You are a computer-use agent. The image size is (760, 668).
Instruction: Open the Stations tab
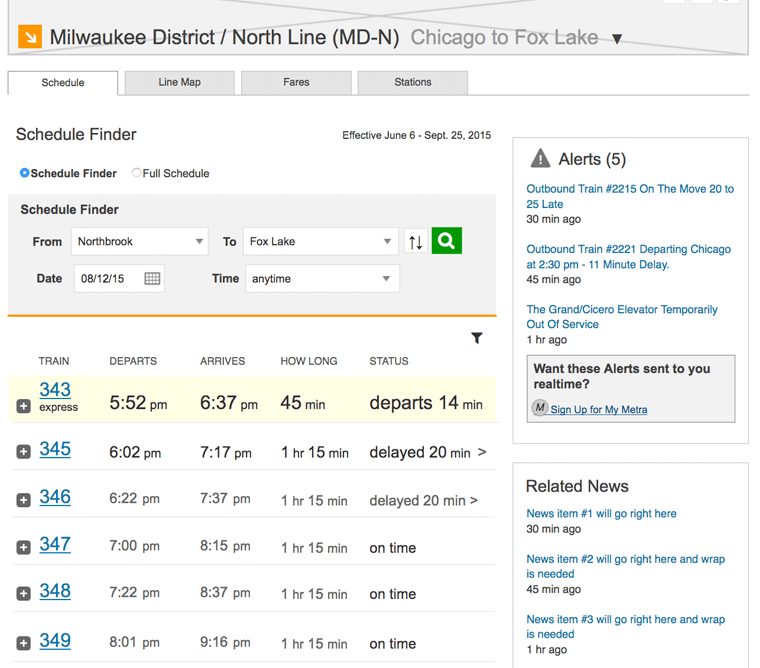pos(412,82)
